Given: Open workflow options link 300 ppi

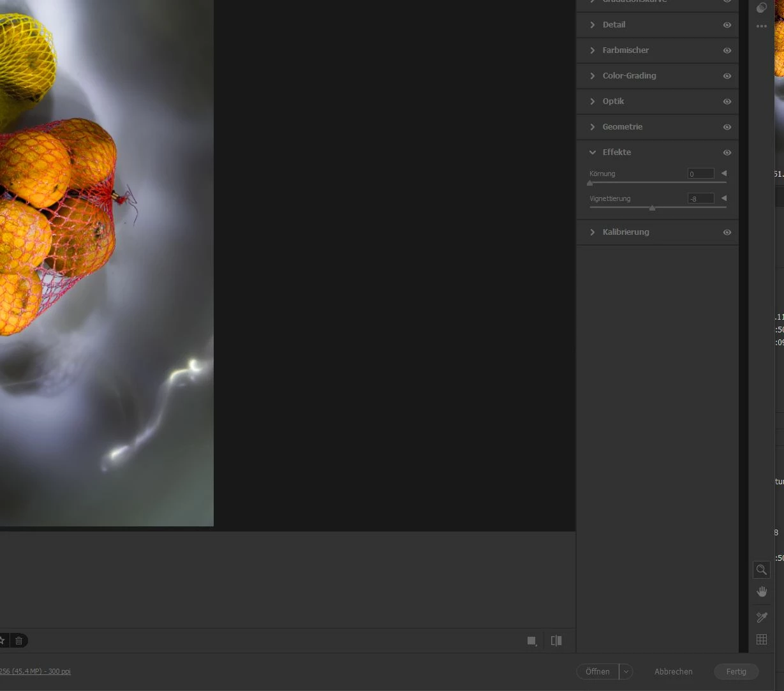Looking at the screenshot, I should click(x=35, y=671).
